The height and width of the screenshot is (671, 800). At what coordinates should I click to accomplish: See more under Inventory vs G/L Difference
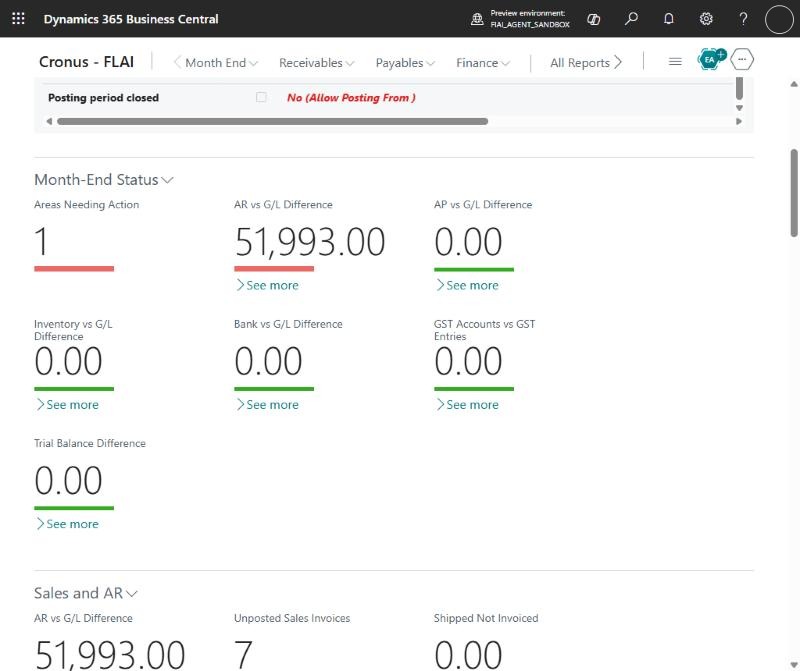pyautogui.click(x=67, y=405)
